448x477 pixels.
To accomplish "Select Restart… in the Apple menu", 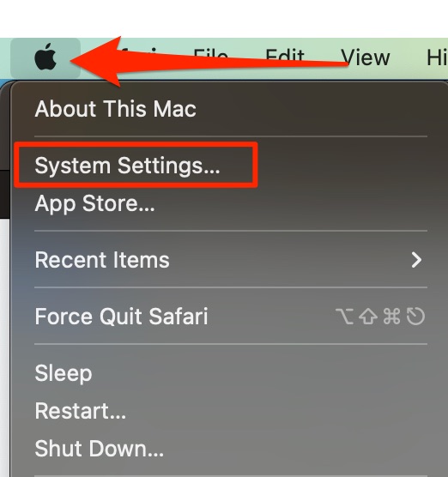I will [81, 411].
